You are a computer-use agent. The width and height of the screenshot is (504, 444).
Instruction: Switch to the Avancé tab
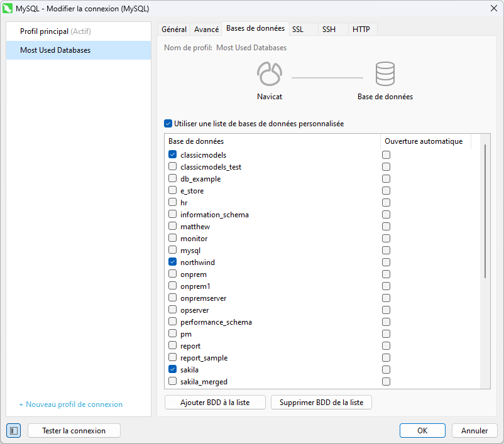[206, 30]
